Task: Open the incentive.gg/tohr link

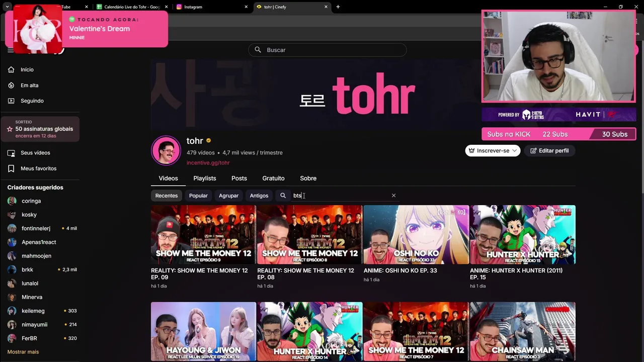Action: pyautogui.click(x=208, y=163)
